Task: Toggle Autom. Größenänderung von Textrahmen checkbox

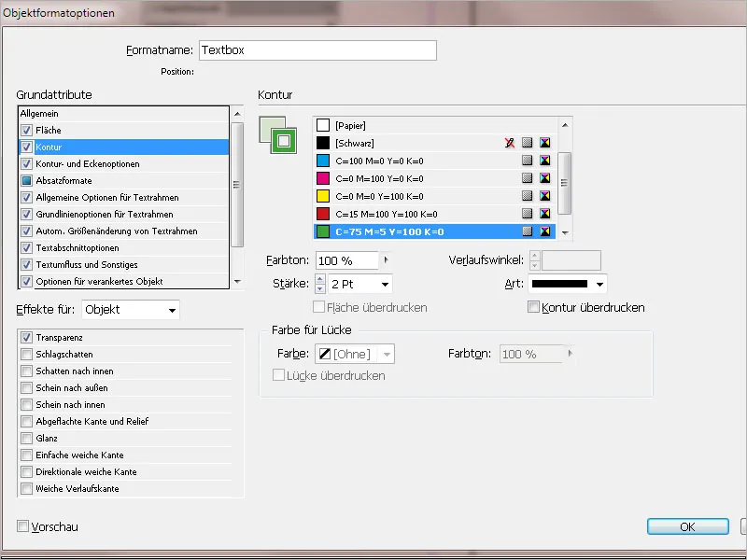Action: [x=27, y=231]
